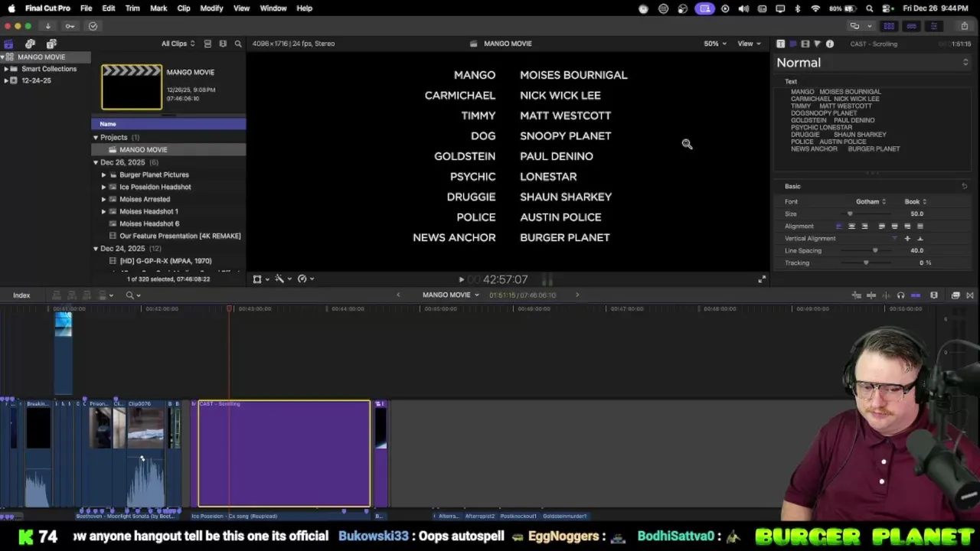Open the Window menu

tap(273, 8)
